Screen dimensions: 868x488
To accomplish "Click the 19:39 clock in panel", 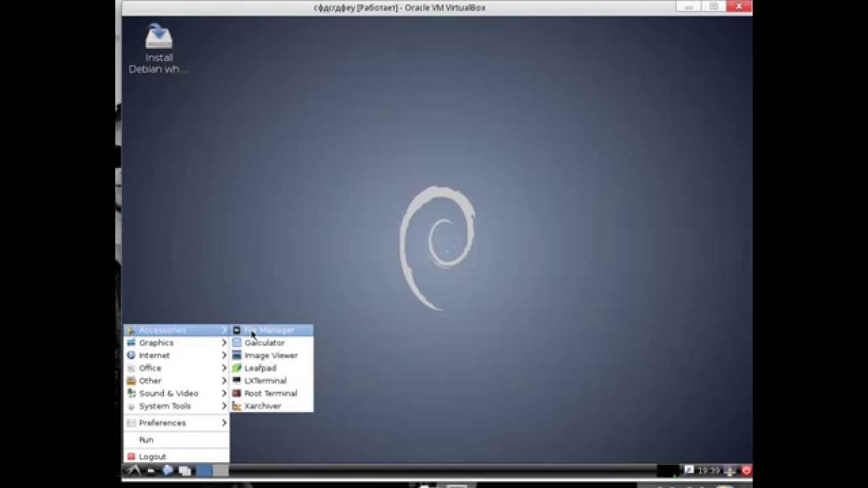I will [x=709, y=470].
